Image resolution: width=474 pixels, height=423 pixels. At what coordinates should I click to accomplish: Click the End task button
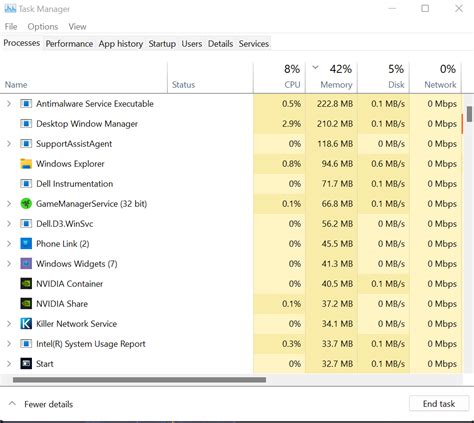coord(439,404)
